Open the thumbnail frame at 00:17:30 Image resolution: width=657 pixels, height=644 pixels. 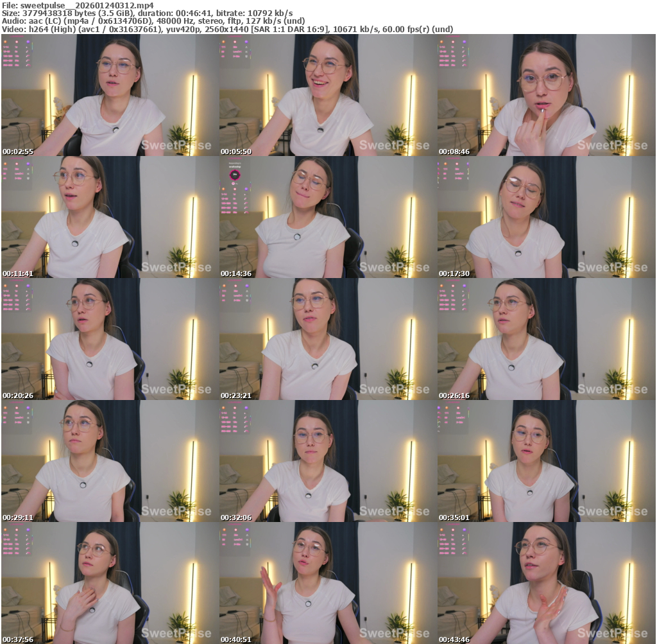click(547, 217)
